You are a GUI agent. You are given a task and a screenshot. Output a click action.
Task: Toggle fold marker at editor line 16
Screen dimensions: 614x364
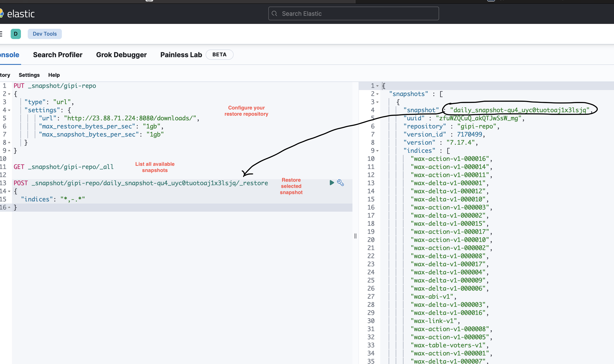tap(9, 207)
